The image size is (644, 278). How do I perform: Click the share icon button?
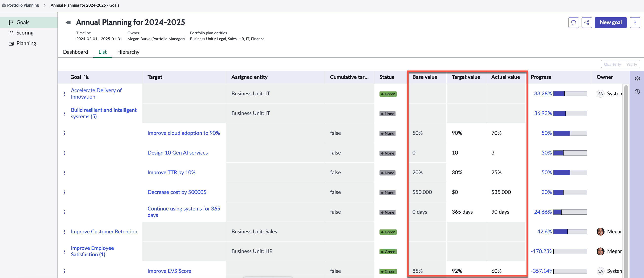pyautogui.click(x=587, y=22)
